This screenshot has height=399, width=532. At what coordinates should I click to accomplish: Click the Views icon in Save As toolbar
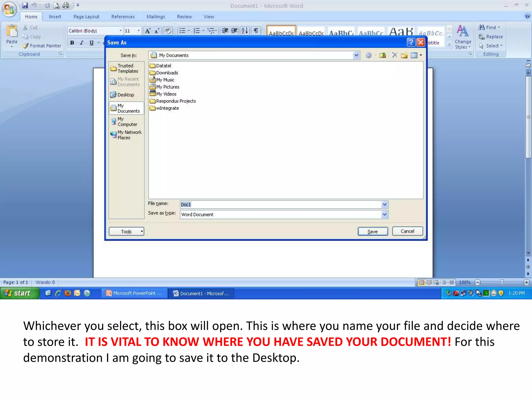pos(414,55)
